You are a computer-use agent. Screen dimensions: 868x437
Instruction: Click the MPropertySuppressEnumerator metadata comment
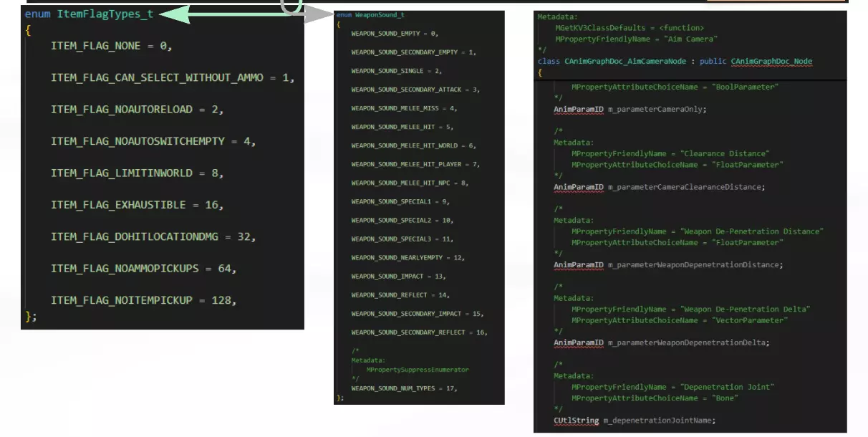pos(418,370)
